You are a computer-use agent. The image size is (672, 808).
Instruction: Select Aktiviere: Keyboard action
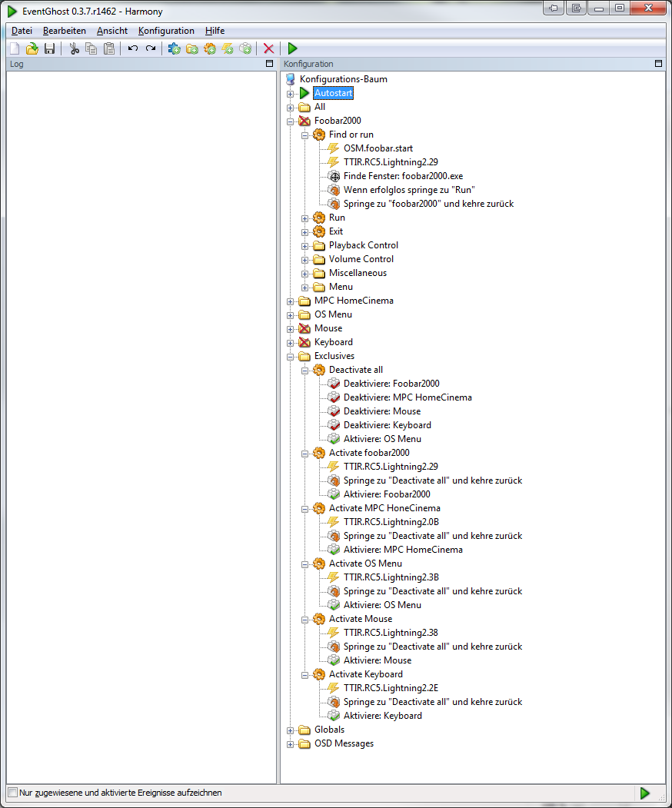pyautogui.click(x=382, y=716)
